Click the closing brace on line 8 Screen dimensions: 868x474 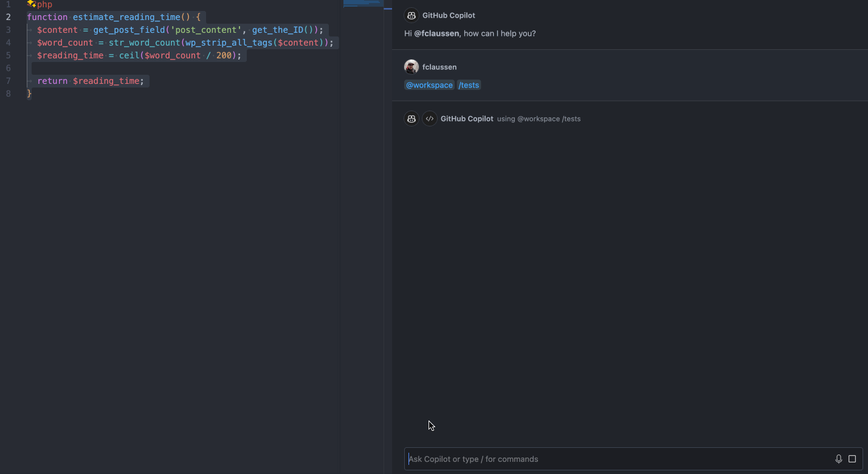pyautogui.click(x=29, y=93)
